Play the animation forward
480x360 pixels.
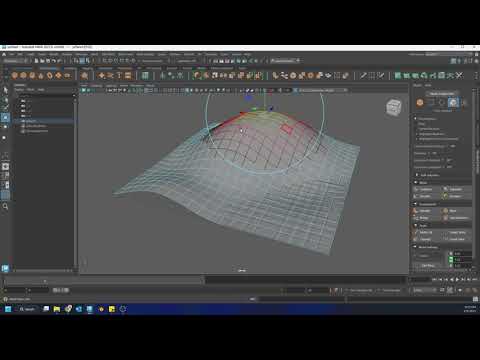tap(457, 279)
